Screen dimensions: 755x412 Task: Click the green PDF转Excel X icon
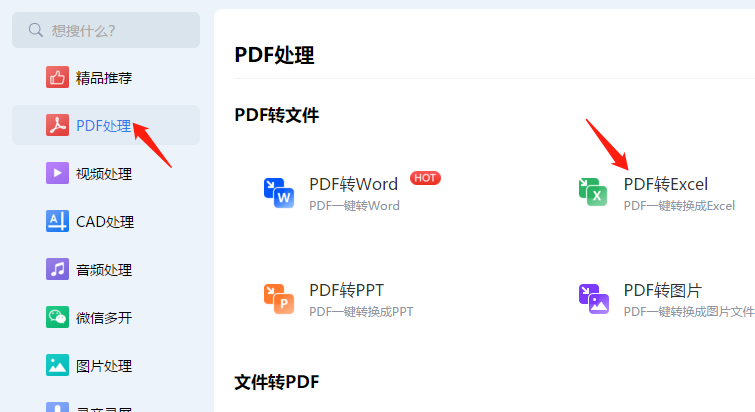593,193
